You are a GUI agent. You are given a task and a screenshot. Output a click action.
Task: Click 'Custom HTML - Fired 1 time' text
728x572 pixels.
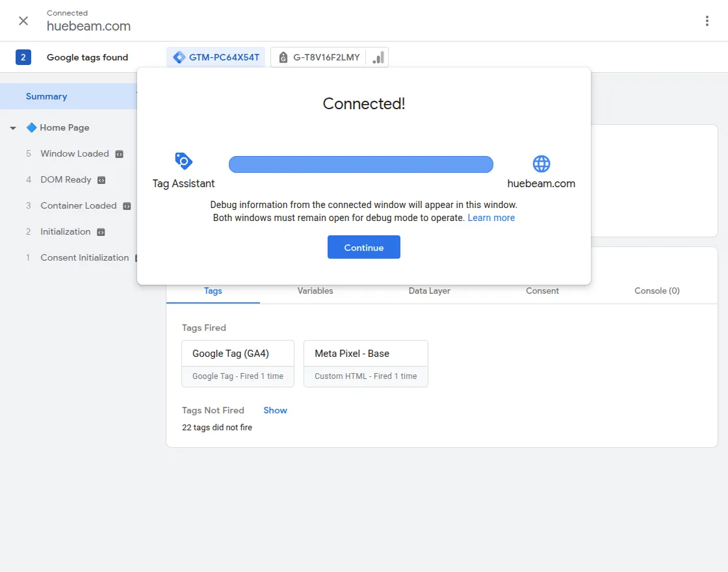point(365,376)
